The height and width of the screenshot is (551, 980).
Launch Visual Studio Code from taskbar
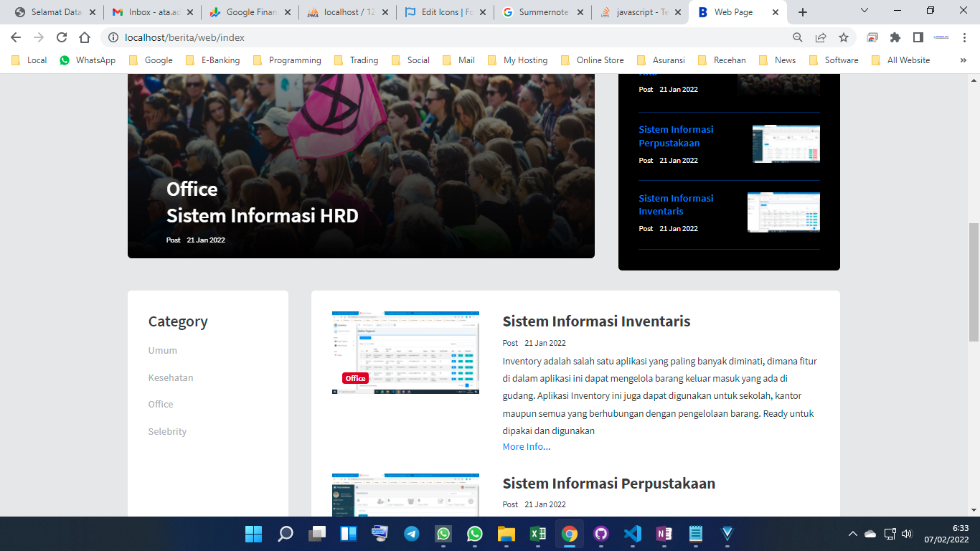pos(632,534)
